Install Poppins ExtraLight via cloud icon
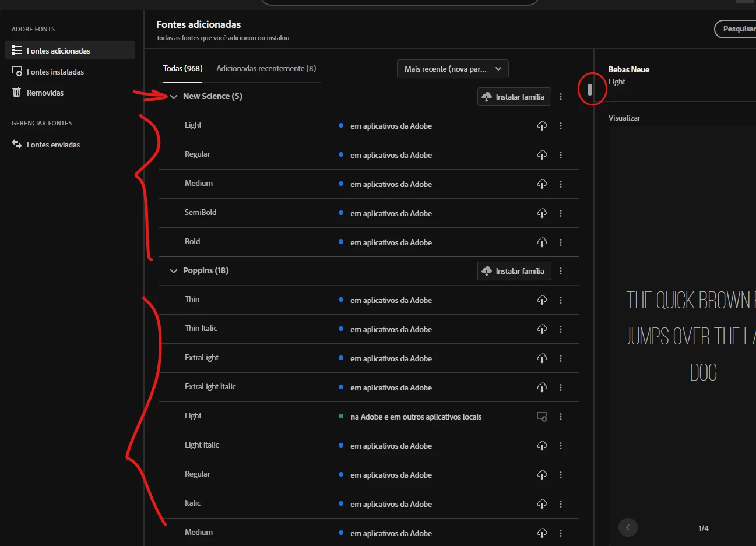The height and width of the screenshot is (546, 756). pos(542,358)
